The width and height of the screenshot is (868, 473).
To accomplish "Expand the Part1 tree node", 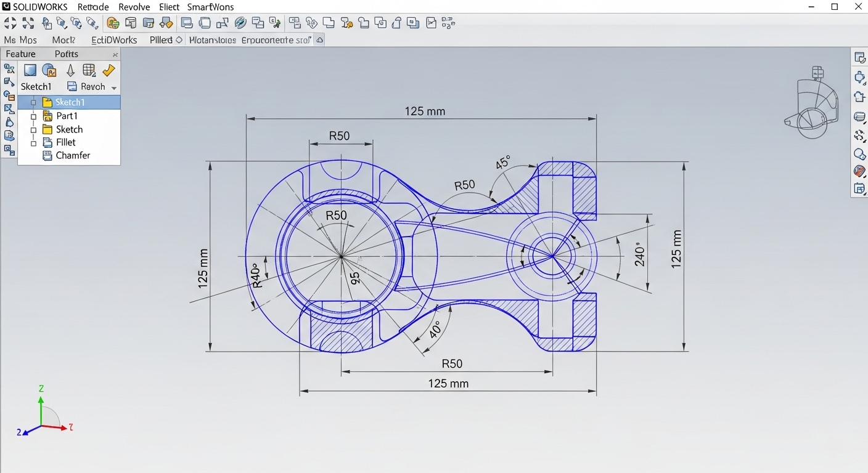I will [x=34, y=116].
